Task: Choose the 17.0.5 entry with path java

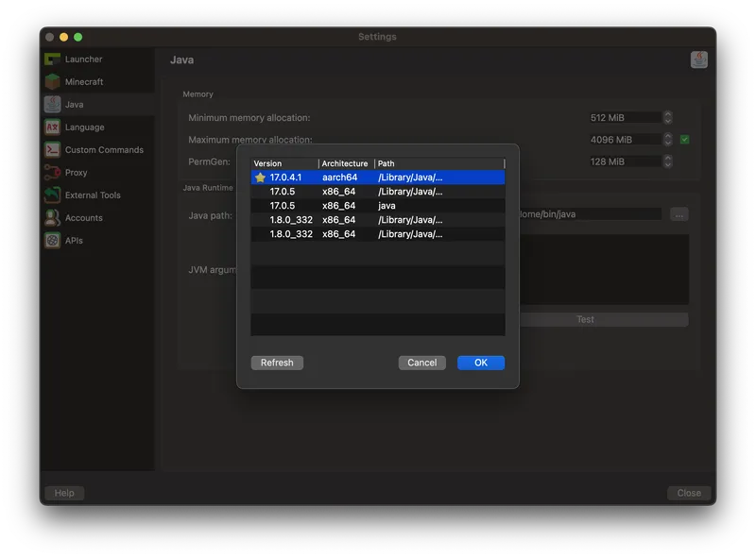Action: (x=378, y=206)
